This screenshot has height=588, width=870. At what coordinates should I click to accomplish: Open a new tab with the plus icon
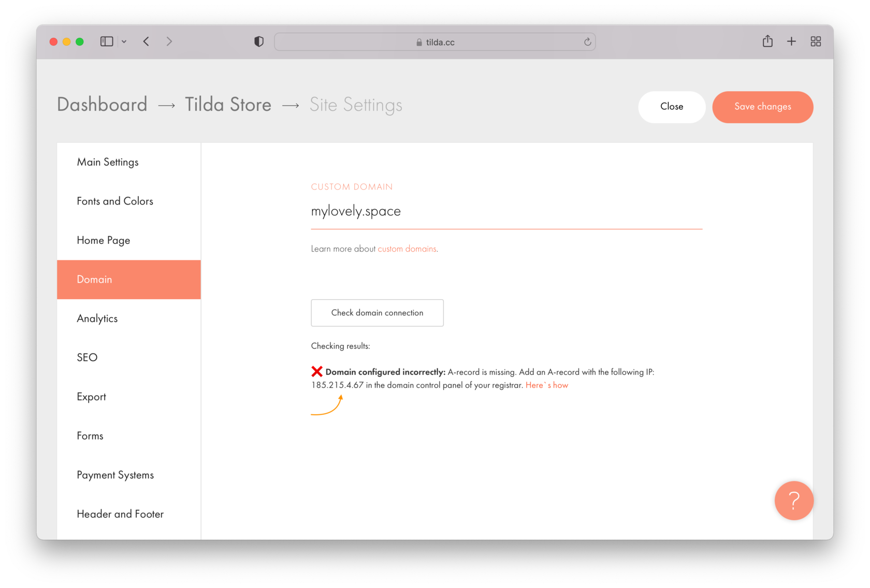coord(791,41)
